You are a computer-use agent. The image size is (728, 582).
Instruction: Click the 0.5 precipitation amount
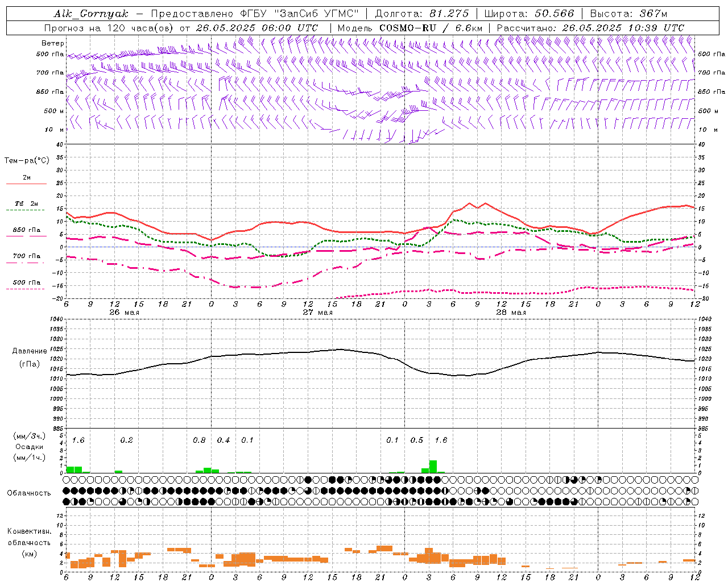417,440
